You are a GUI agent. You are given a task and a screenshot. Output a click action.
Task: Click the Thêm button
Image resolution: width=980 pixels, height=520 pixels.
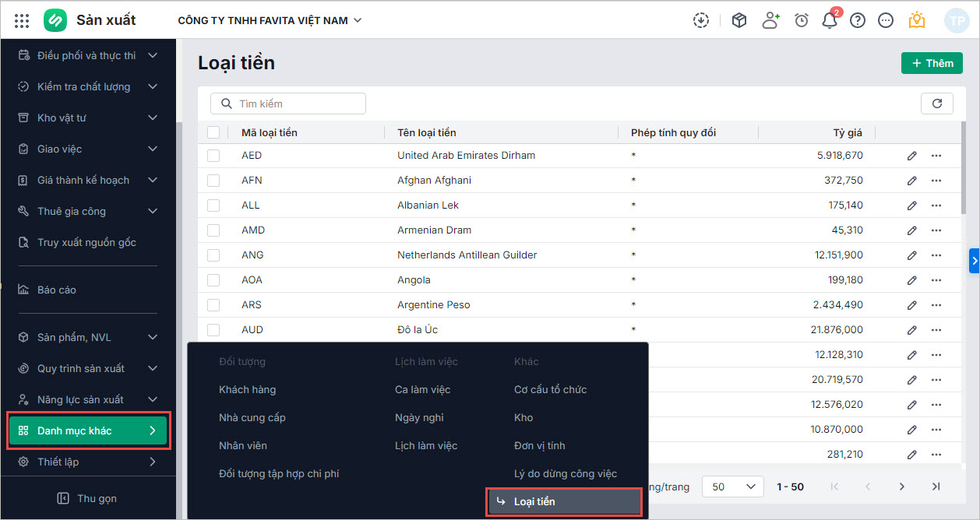tap(932, 63)
